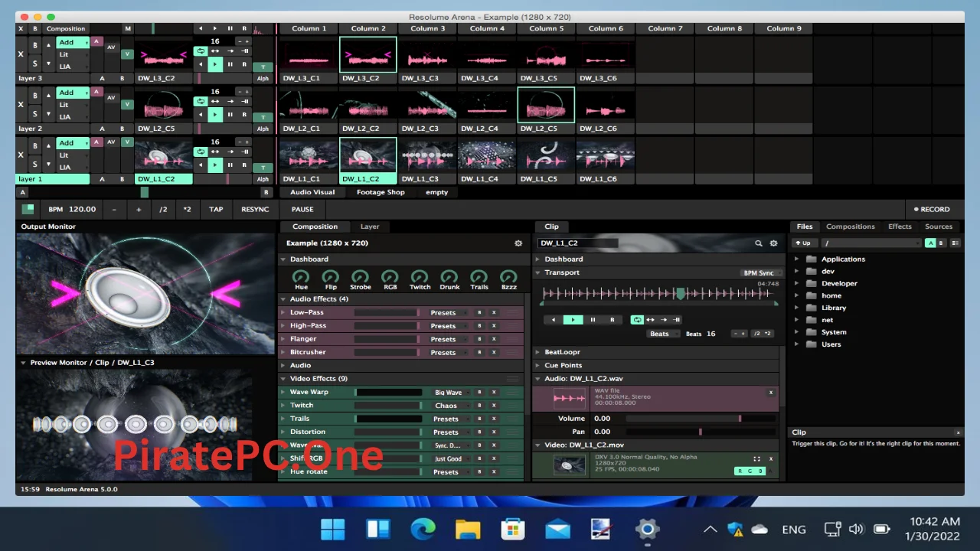Click the Hue dashboard knob
980x551 pixels.
pyautogui.click(x=301, y=277)
